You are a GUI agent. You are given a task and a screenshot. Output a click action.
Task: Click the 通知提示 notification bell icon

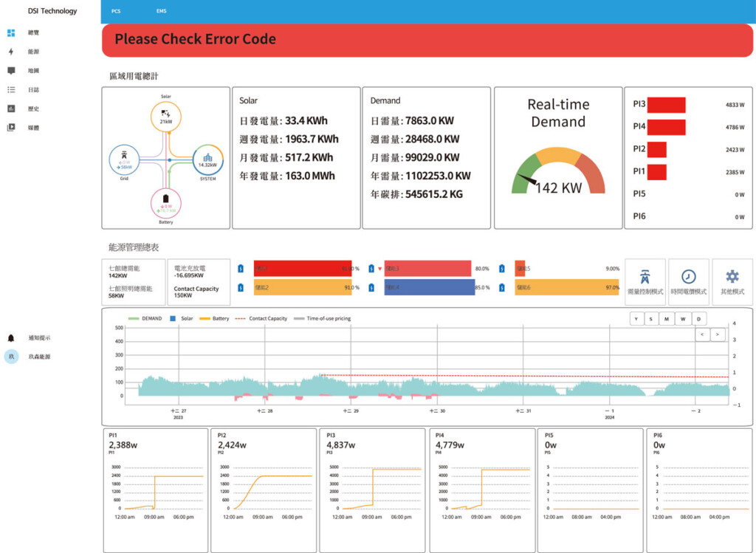(x=11, y=337)
